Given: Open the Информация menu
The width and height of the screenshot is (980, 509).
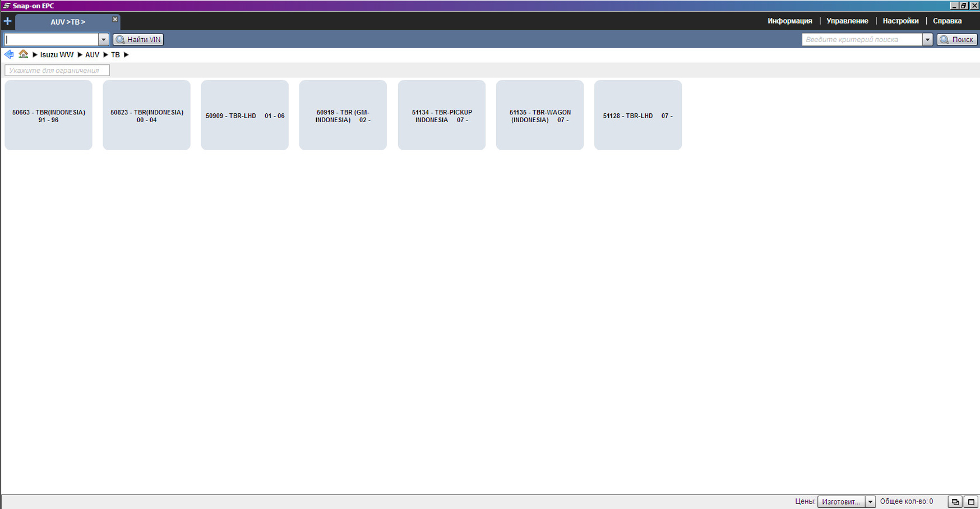Looking at the screenshot, I should pos(789,21).
